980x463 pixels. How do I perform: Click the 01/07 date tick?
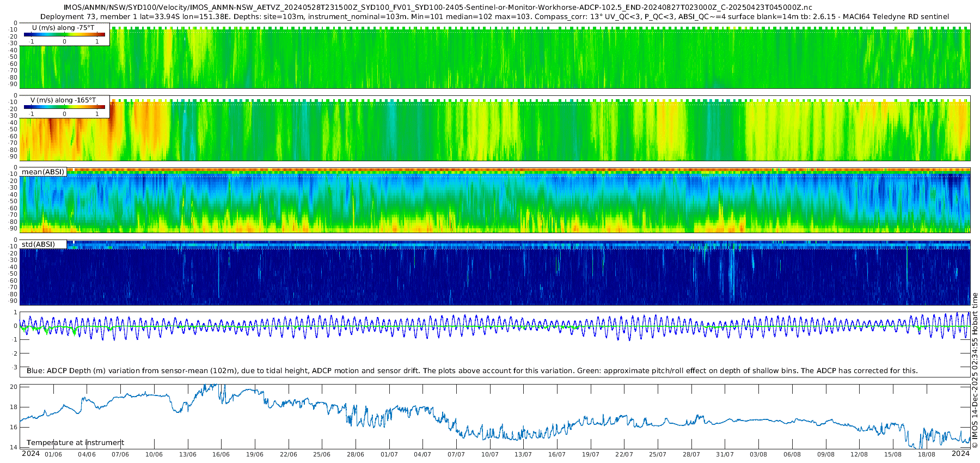tap(389, 454)
